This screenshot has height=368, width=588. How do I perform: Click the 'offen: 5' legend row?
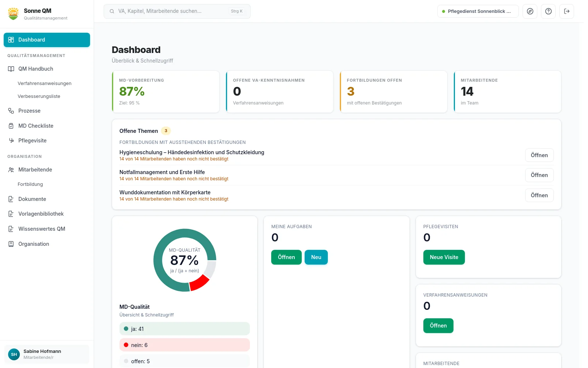coord(184,361)
